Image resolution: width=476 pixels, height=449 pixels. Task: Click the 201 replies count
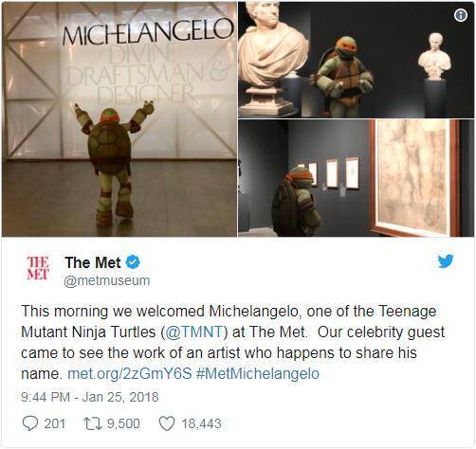55,423
